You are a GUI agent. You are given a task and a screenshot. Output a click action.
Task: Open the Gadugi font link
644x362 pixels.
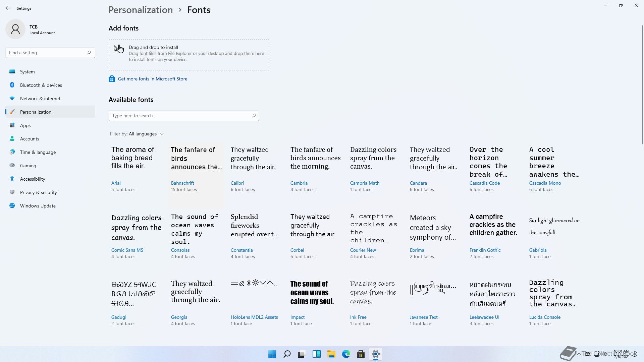point(119,317)
